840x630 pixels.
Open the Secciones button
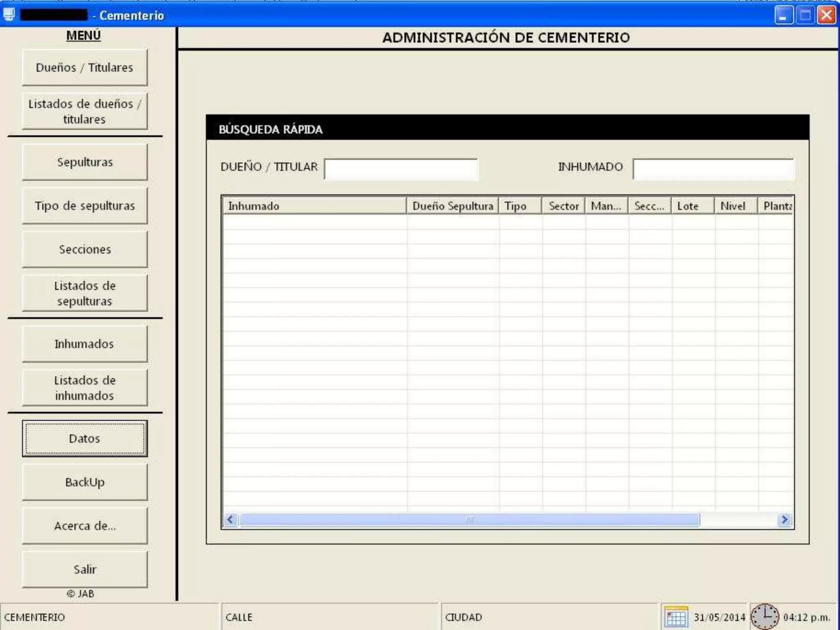pos(84,249)
